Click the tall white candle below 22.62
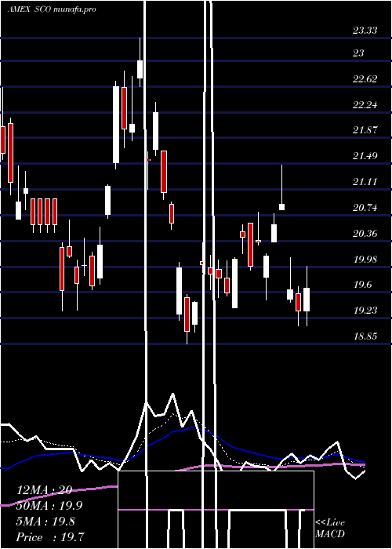The height and width of the screenshot is (549, 392). [x=116, y=125]
